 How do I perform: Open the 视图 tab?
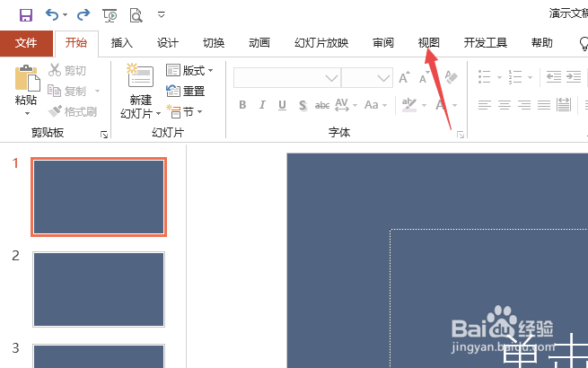(x=428, y=43)
